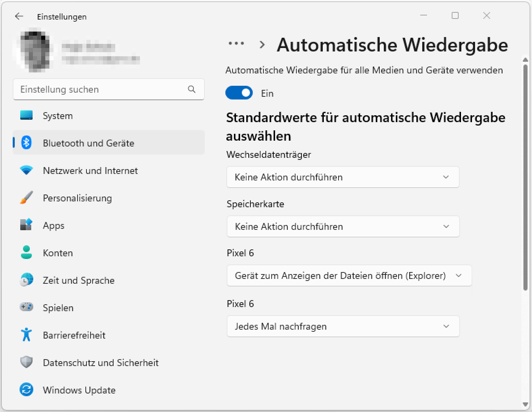
Task: Click the breadcrumb three-dots button
Action: 236,44
